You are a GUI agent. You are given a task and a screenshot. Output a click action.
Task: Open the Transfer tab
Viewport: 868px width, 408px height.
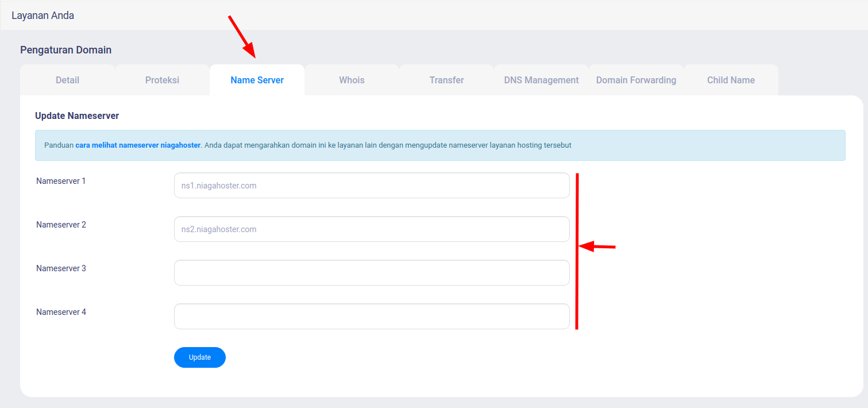pyautogui.click(x=446, y=80)
